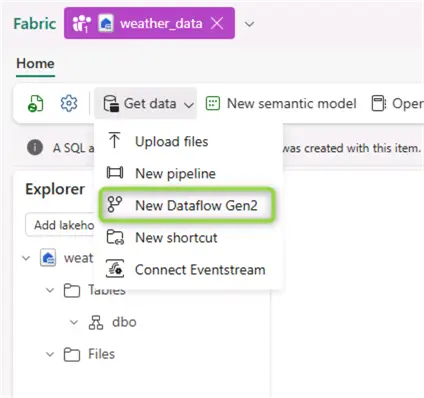Click New semantic model button
Viewport: 424px width, 398px height.
281,103
